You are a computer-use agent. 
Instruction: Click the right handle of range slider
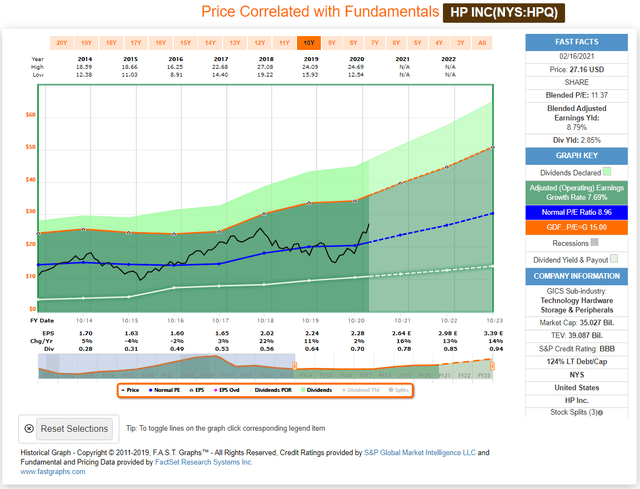point(492,366)
